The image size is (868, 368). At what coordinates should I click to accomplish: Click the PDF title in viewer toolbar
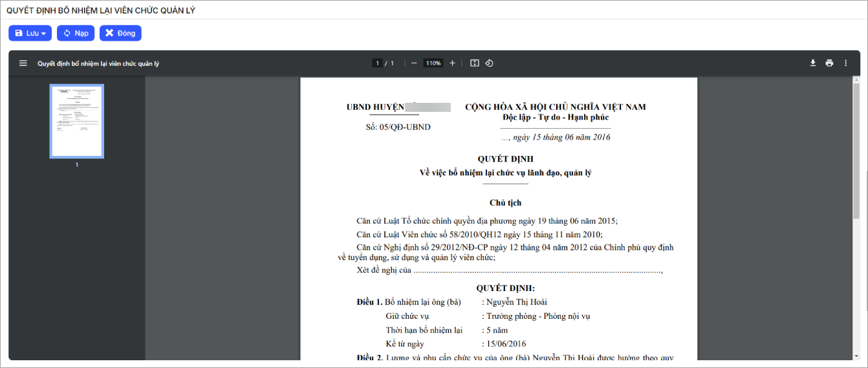pos(98,63)
